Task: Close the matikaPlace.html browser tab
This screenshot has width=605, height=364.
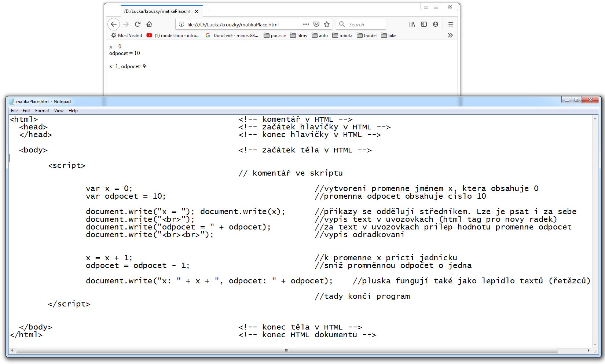Action: [x=197, y=11]
